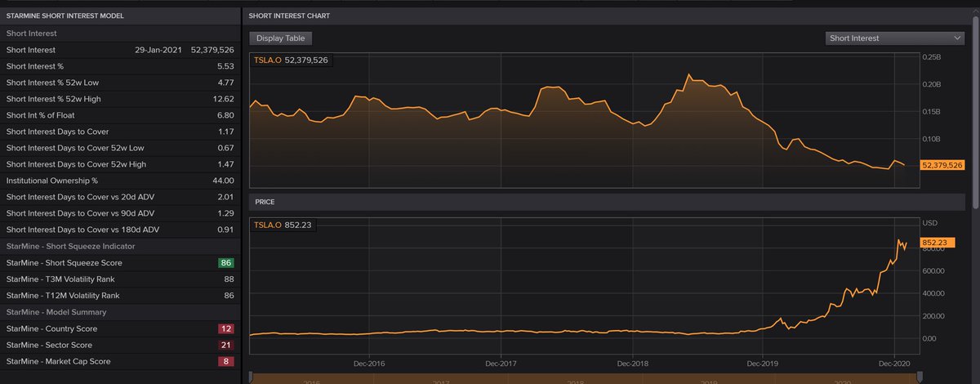Click the Institutional Ownership % row
This screenshot has width=980, height=384.
click(x=120, y=181)
